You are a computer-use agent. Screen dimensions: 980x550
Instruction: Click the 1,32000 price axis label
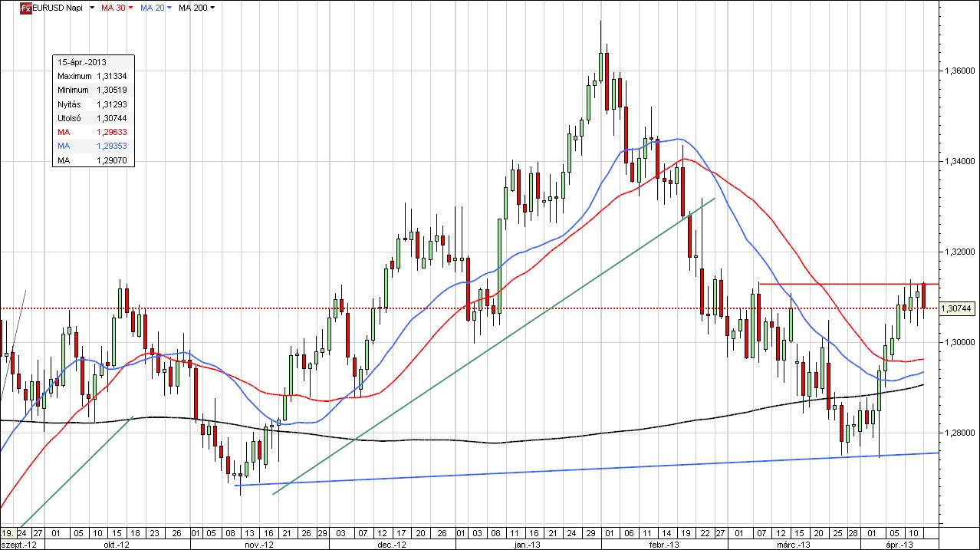point(960,252)
